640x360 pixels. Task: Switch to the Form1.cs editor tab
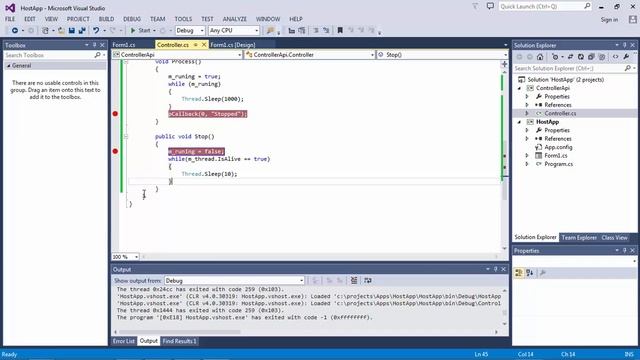tap(124, 45)
